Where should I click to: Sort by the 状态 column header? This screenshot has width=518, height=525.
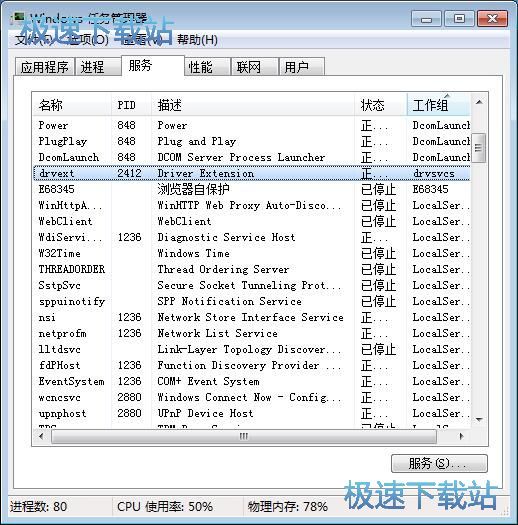point(380,105)
